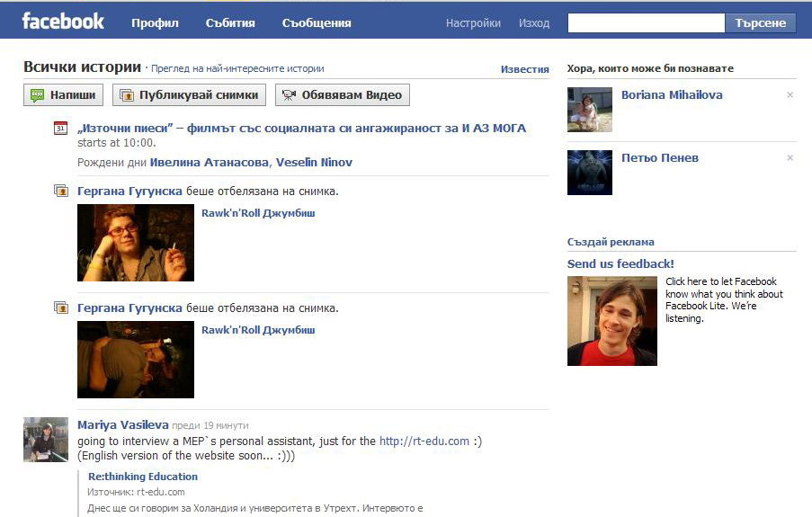Click Петьо Пенев's profile photo

click(590, 173)
